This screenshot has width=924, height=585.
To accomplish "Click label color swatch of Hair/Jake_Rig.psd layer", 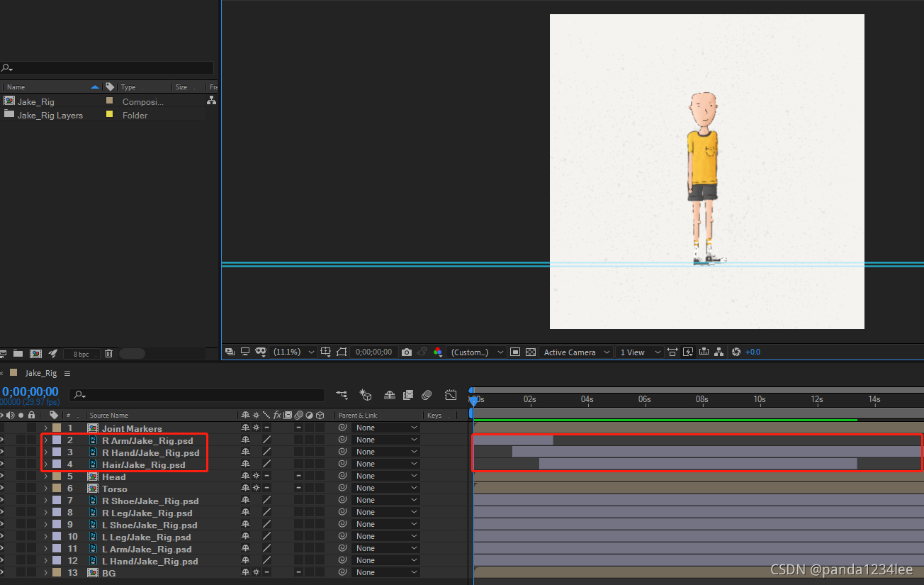I will tap(57, 464).
